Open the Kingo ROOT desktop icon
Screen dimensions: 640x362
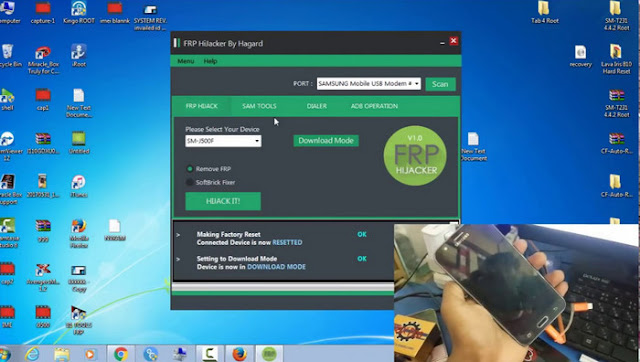[x=79, y=12]
